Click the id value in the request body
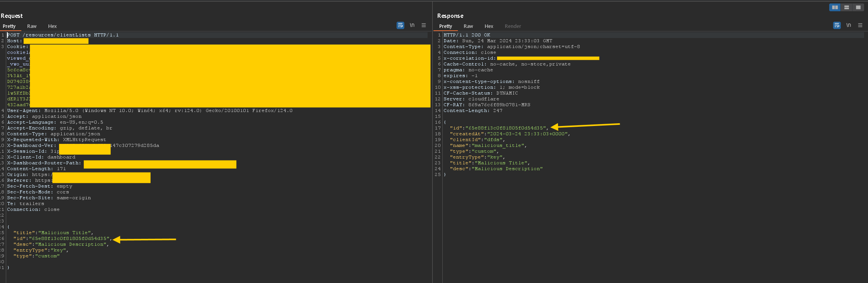Viewport: 868px width, 283px height. 69,239
